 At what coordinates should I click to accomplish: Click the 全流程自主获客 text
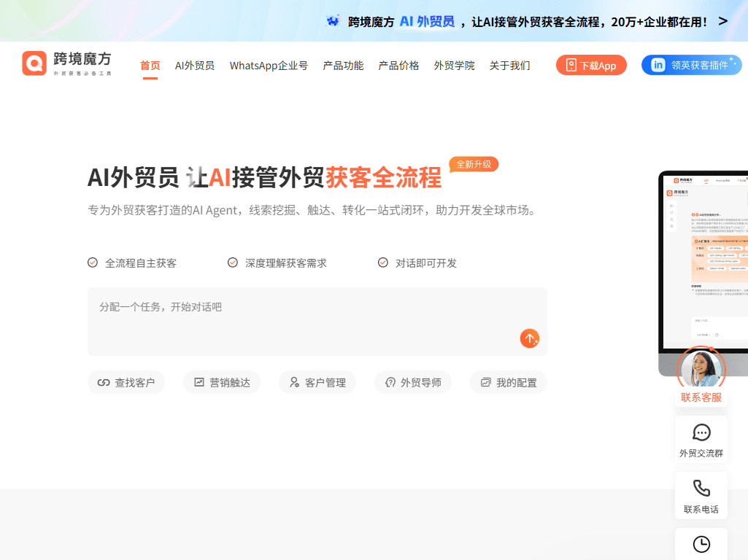141,263
